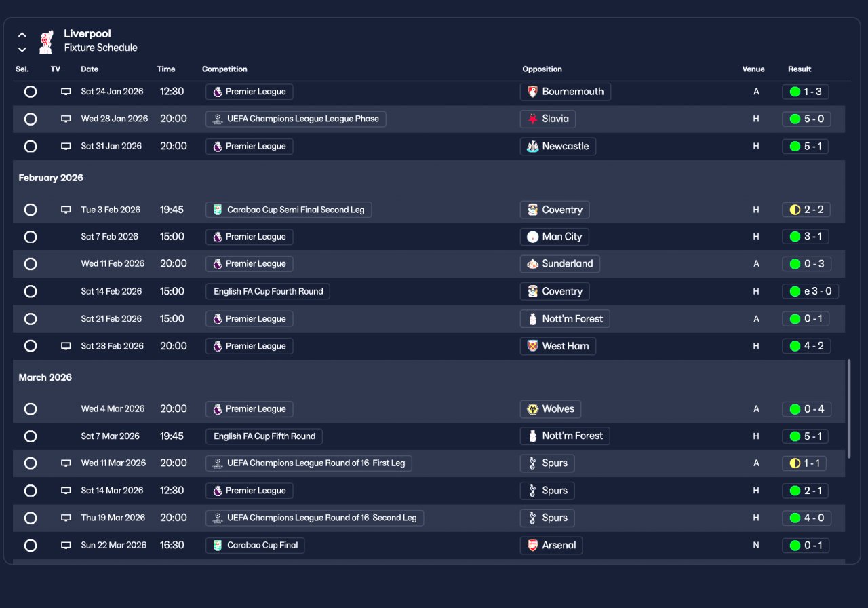Image resolution: width=868 pixels, height=608 pixels.
Task: Click the Man City club badge
Action: point(532,237)
